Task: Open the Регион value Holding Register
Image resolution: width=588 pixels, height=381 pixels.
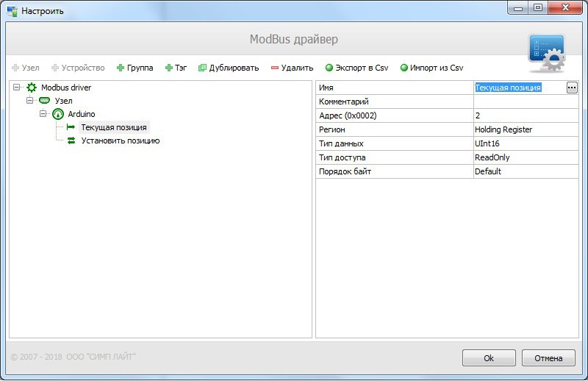Action: click(x=526, y=129)
